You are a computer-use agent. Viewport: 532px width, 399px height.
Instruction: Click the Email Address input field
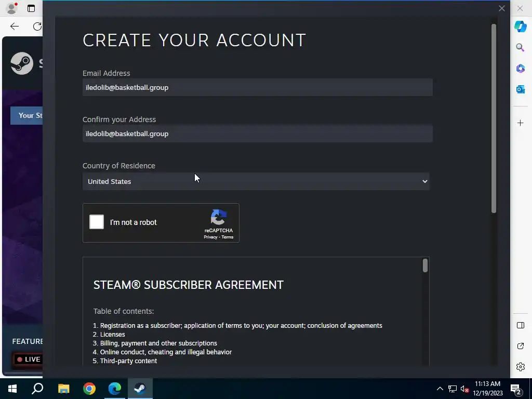coord(258,87)
